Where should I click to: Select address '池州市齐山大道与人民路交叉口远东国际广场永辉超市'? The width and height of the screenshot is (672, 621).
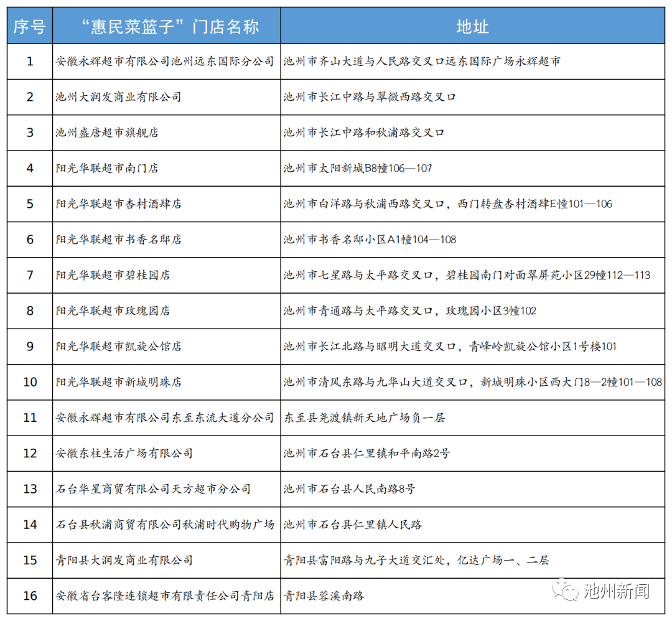422,61
